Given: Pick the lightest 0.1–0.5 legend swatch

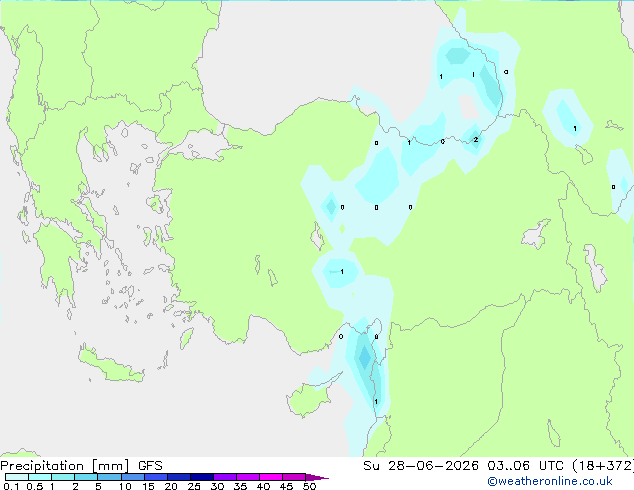Looking at the screenshot, I should tap(17, 477).
